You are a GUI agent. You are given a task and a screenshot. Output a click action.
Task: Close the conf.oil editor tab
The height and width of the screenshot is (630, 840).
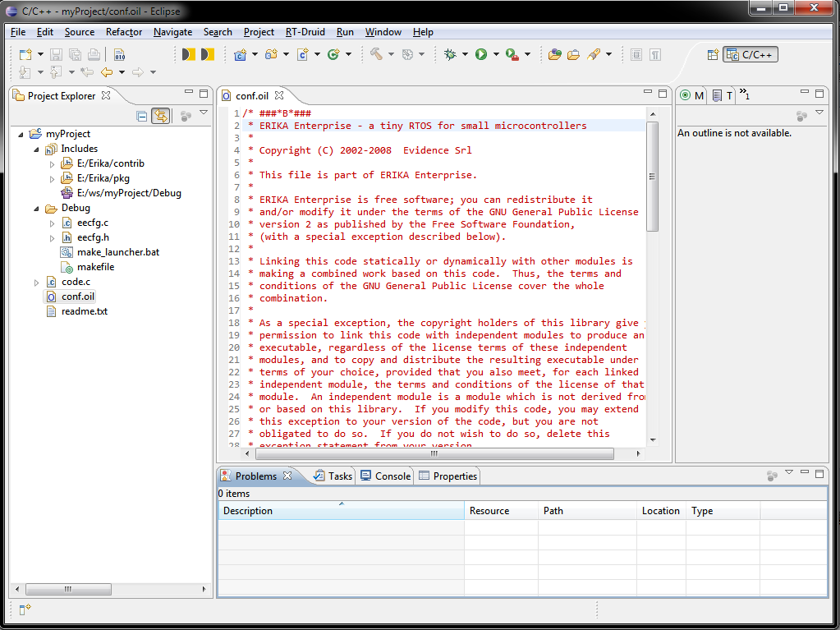coord(279,95)
